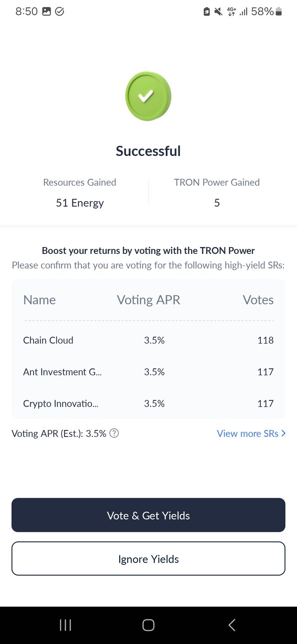
Task: Tap the green success checkmark coin
Action: [x=148, y=96]
